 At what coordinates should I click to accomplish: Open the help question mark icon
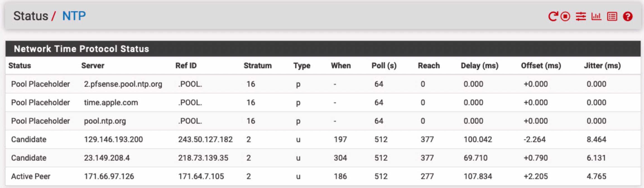point(628,16)
